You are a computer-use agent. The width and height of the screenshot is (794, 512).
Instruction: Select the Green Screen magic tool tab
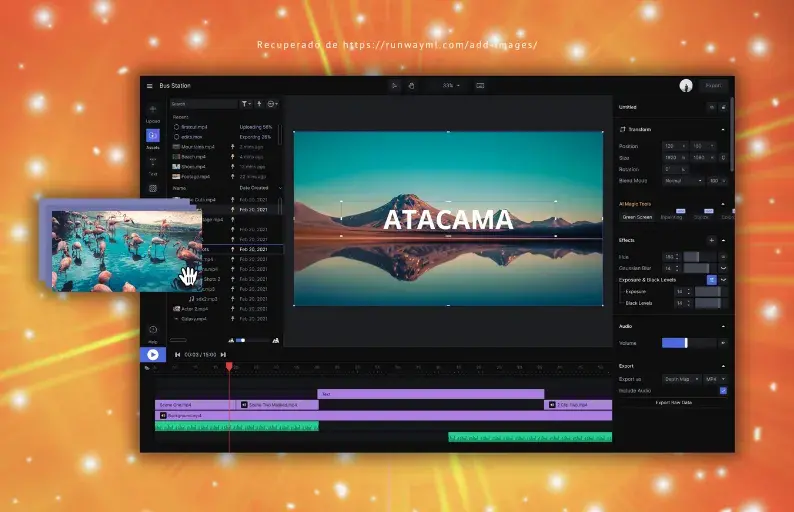coord(637,216)
